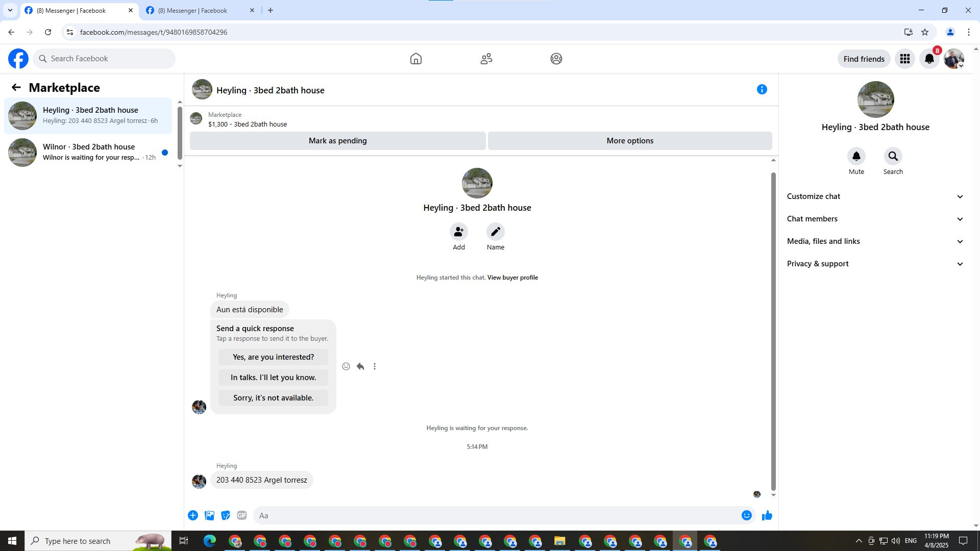Click the conversation information icon
The height and width of the screenshot is (551, 980).
[762, 90]
